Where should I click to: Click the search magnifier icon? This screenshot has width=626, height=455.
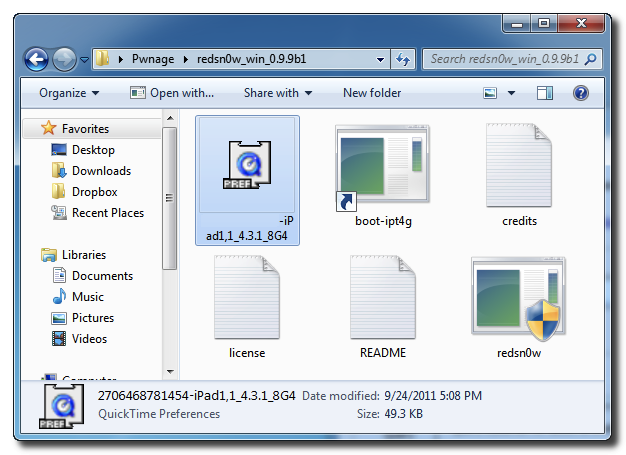click(590, 59)
